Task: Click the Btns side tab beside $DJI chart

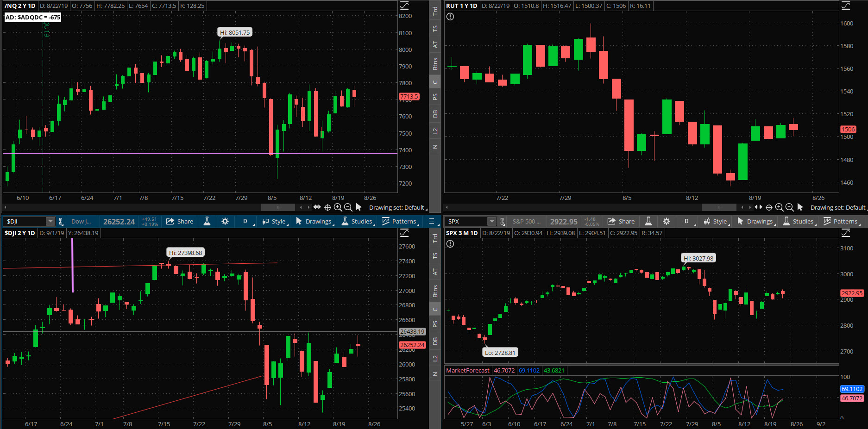Action: click(435, 291)
